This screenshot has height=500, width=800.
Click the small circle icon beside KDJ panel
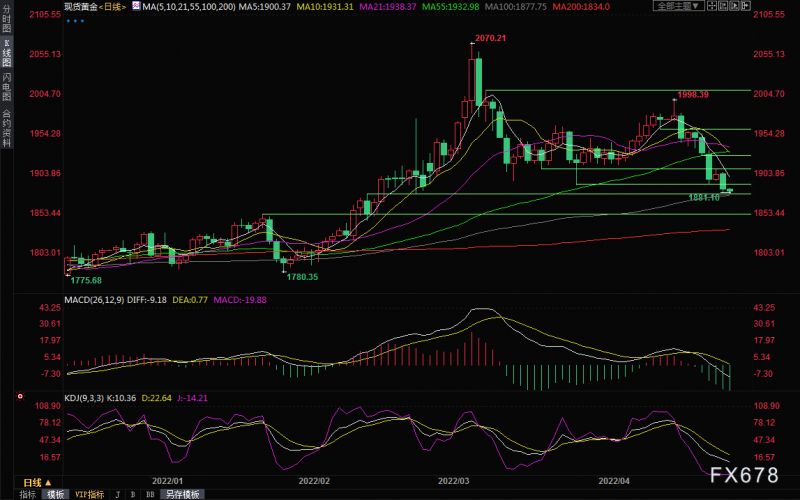(20, 396)
